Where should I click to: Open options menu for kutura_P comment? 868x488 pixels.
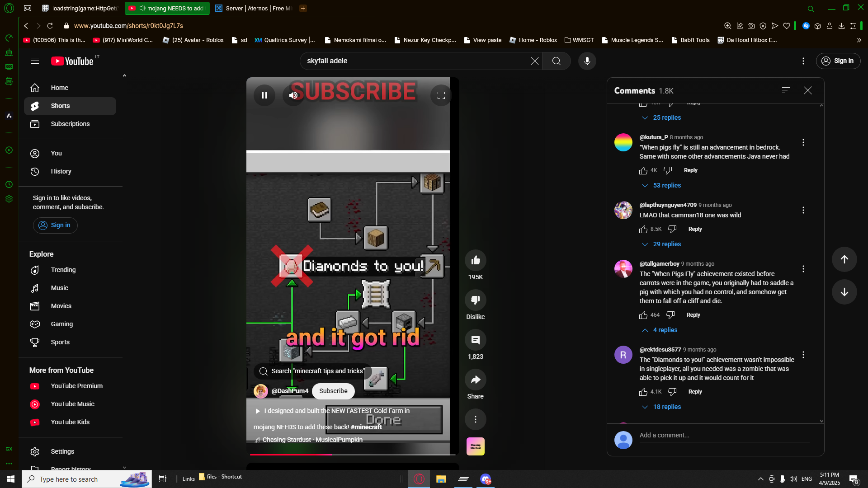803,142
